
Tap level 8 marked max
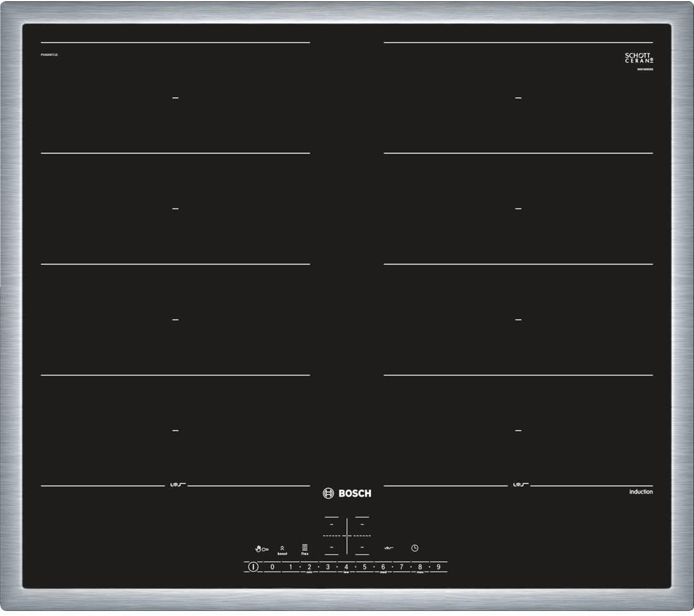(420, 567)
